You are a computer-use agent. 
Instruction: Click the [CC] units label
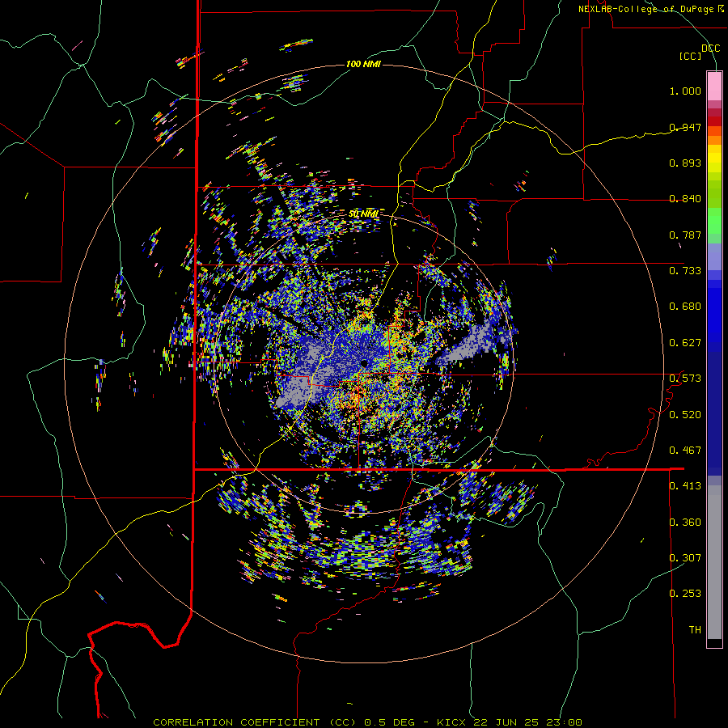point(691,56)
